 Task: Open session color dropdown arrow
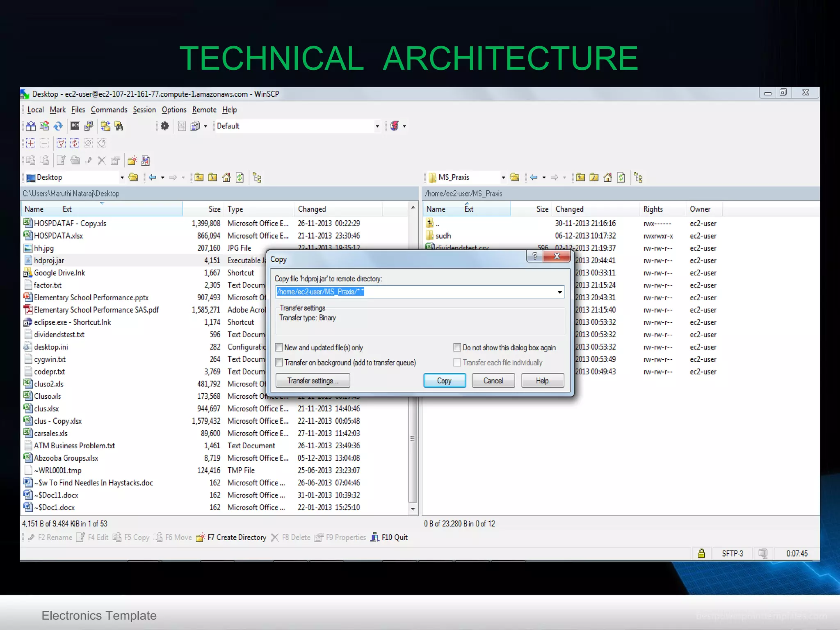click(404, 126)
